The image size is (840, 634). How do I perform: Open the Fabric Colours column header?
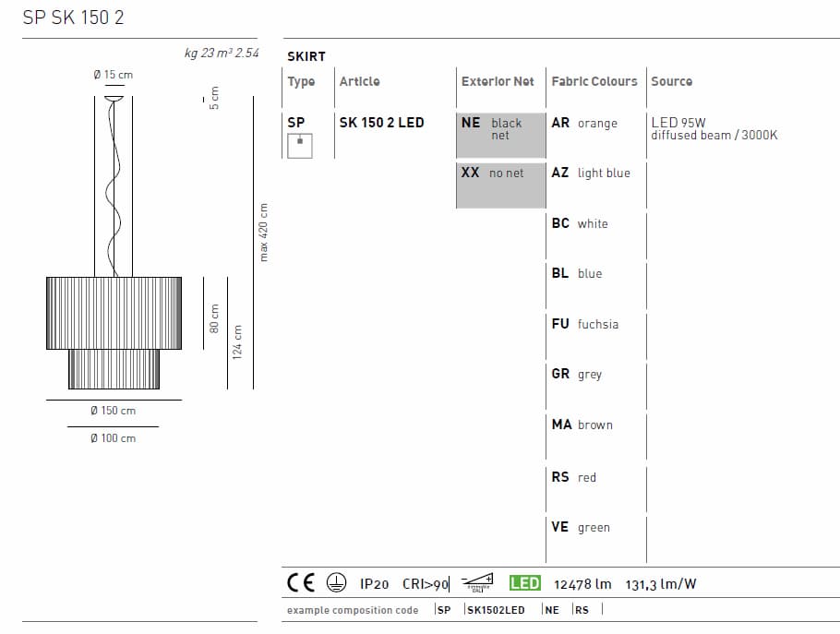[594, 81]
